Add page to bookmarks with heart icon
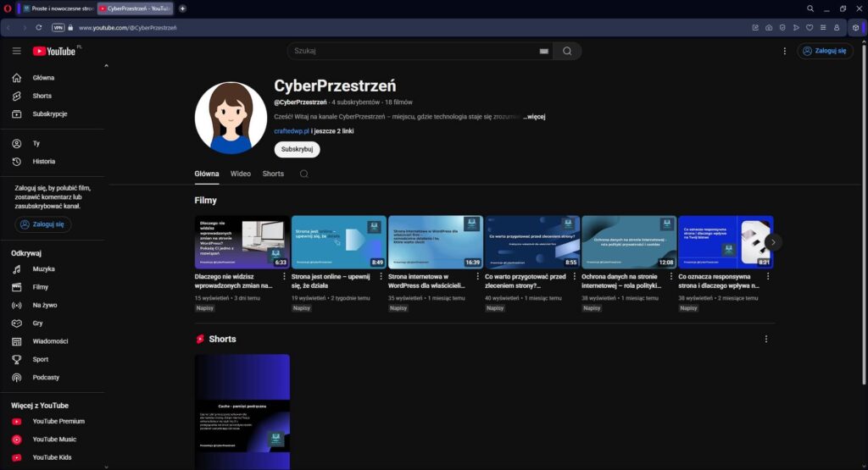Screen dimensions: 868x470 coord(810,28)
